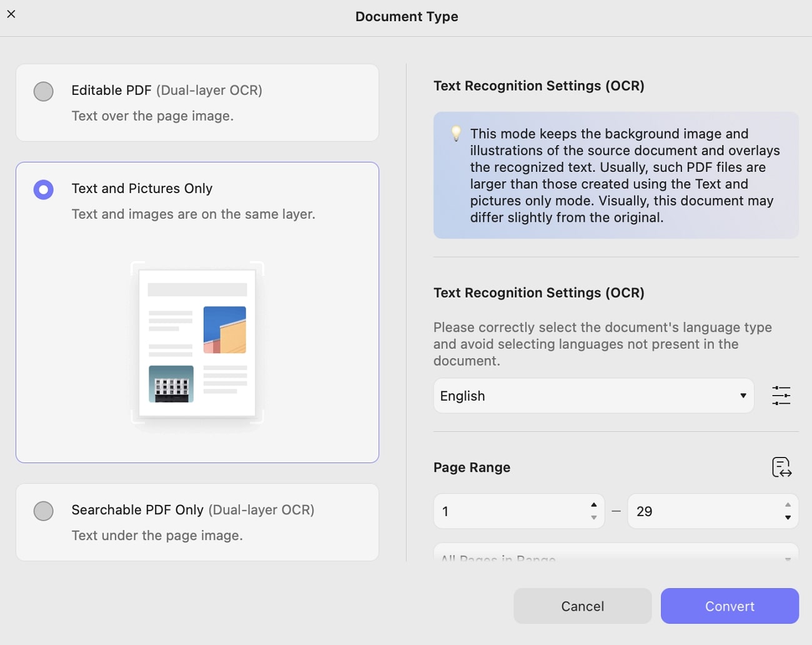Click the Cancel button
The height and width of the screenshot is (645, 812).
pos(582,606)
